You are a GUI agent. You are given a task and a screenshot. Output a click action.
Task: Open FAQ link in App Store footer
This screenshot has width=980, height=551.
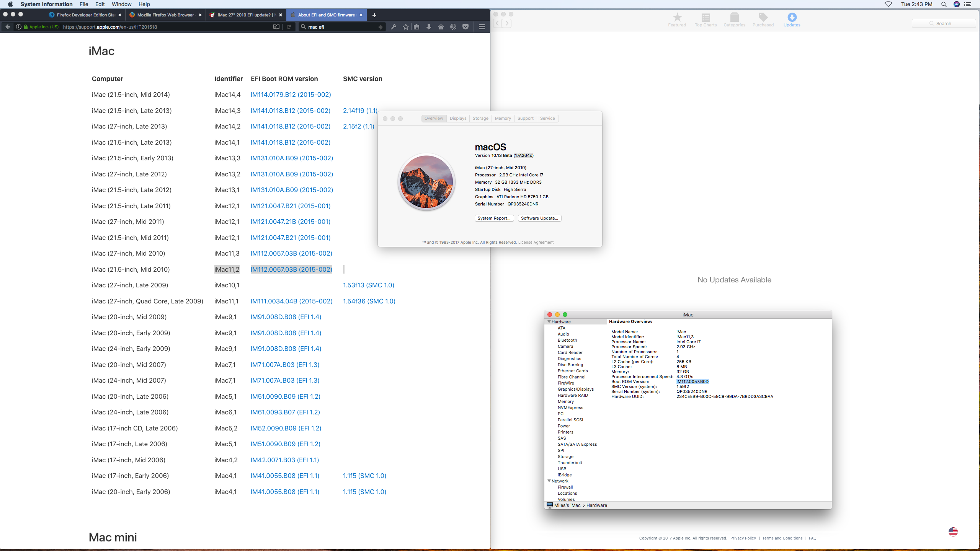tap(812, 538)
